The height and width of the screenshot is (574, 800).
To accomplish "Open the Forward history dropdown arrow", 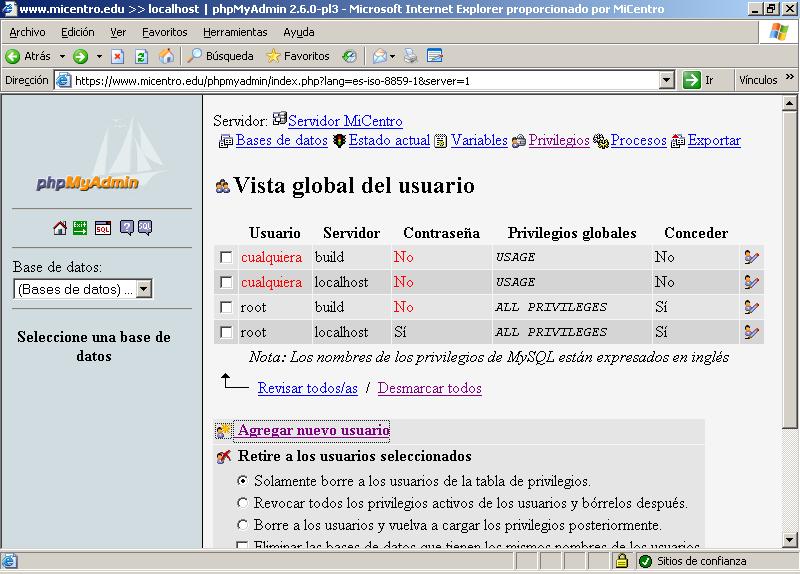I will pyautogui.click(x=99, y=56).
